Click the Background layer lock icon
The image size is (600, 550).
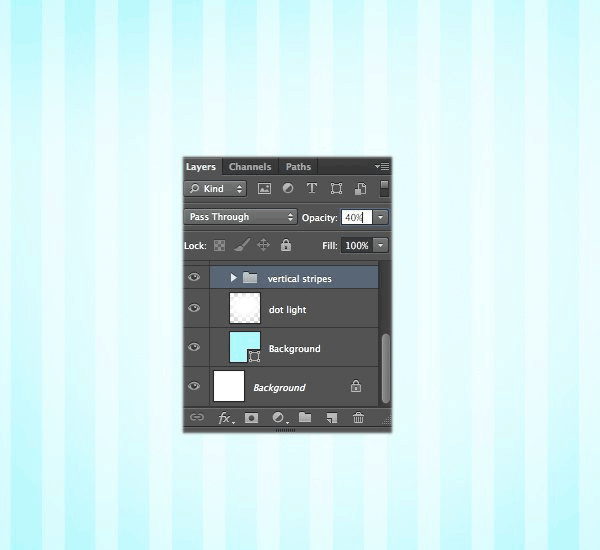(x=356, y=386)
